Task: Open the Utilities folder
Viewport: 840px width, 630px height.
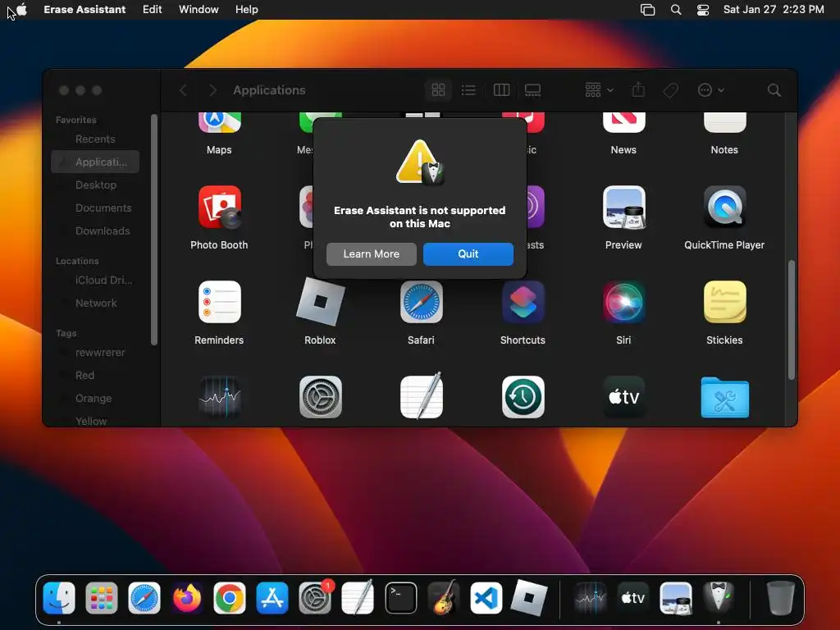Action: [x=725, y=397]
